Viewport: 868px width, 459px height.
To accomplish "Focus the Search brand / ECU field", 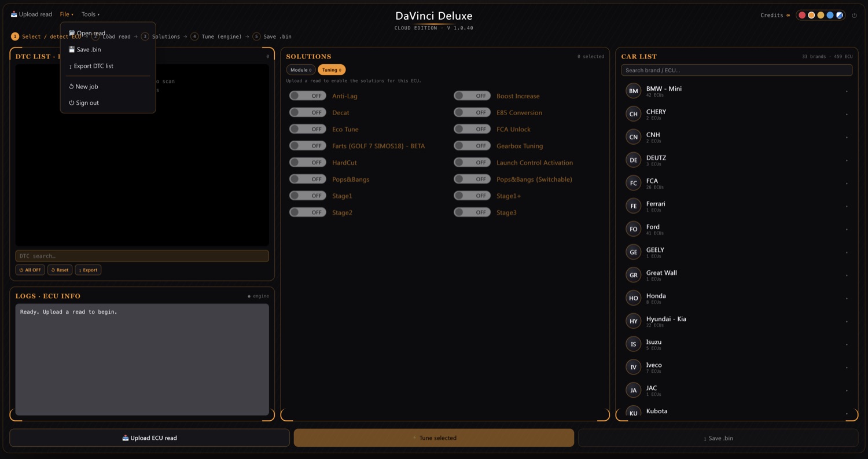I will 737,70.
